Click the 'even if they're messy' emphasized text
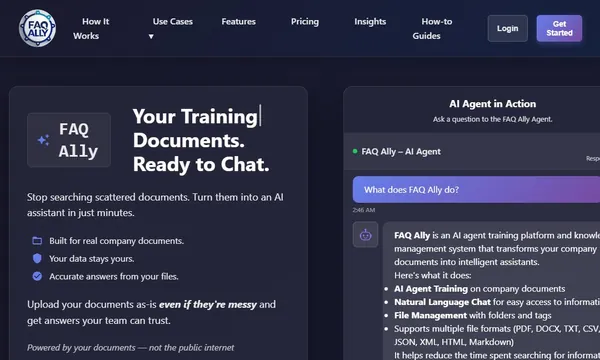 click(208, 305)
